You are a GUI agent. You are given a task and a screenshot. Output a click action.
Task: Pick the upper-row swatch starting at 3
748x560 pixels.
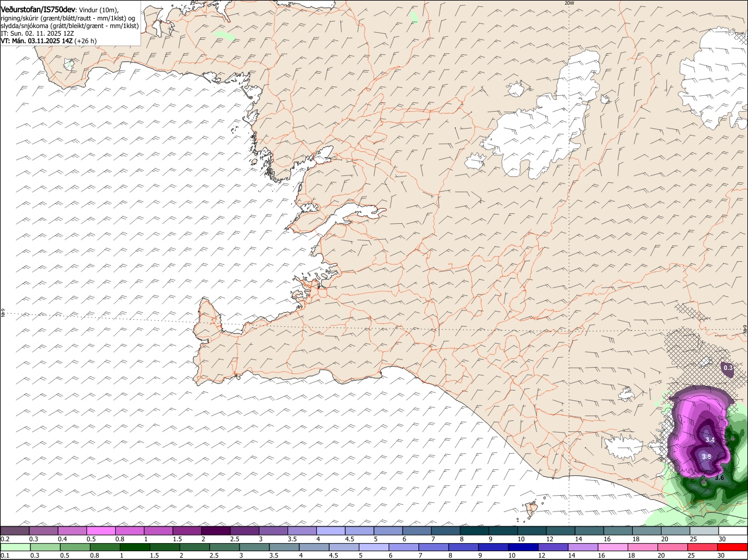(x=273, y=530)
